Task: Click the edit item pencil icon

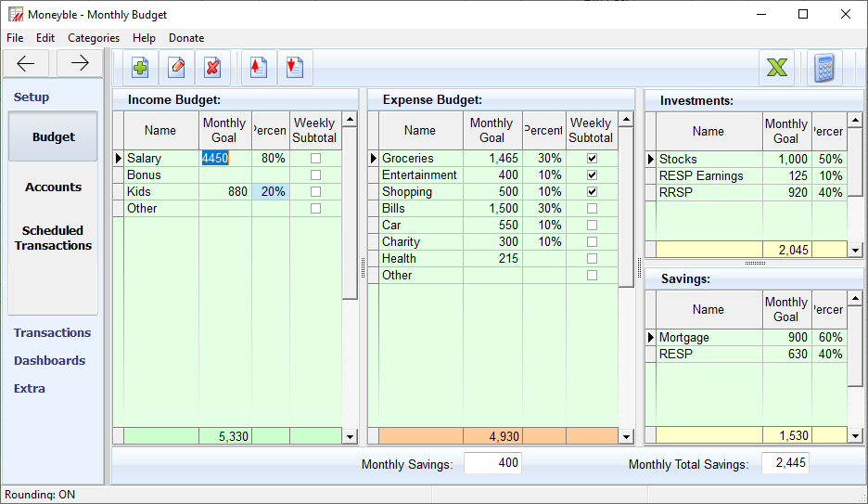Action: (176, 68)
